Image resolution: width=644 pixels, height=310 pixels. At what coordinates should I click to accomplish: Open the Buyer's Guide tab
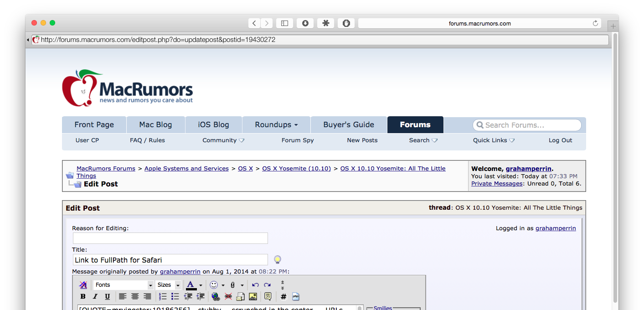[x=349, y=125]
